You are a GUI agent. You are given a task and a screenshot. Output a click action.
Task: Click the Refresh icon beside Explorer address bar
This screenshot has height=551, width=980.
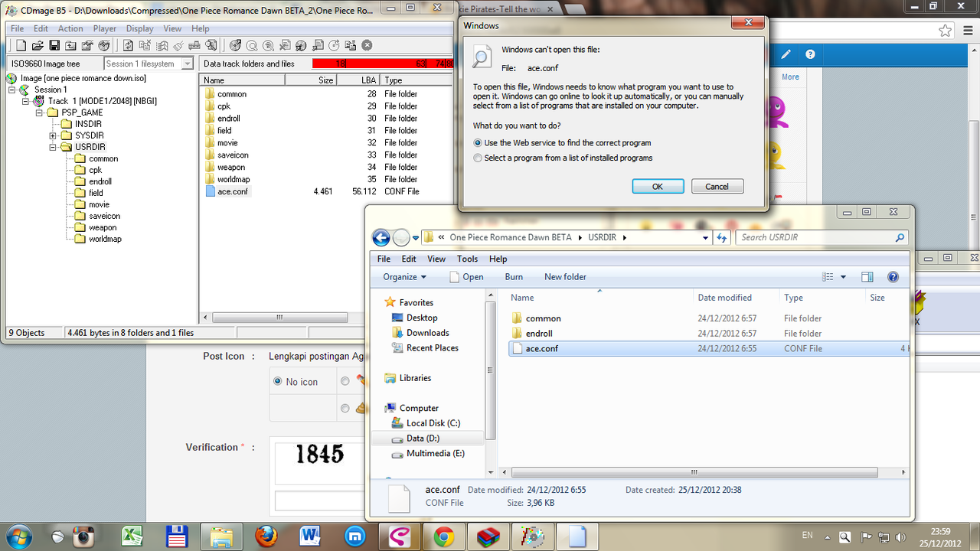point(722,238)
